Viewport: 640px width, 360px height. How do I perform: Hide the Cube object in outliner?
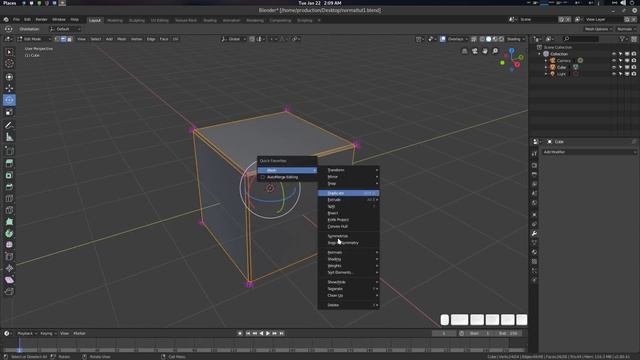613,67
